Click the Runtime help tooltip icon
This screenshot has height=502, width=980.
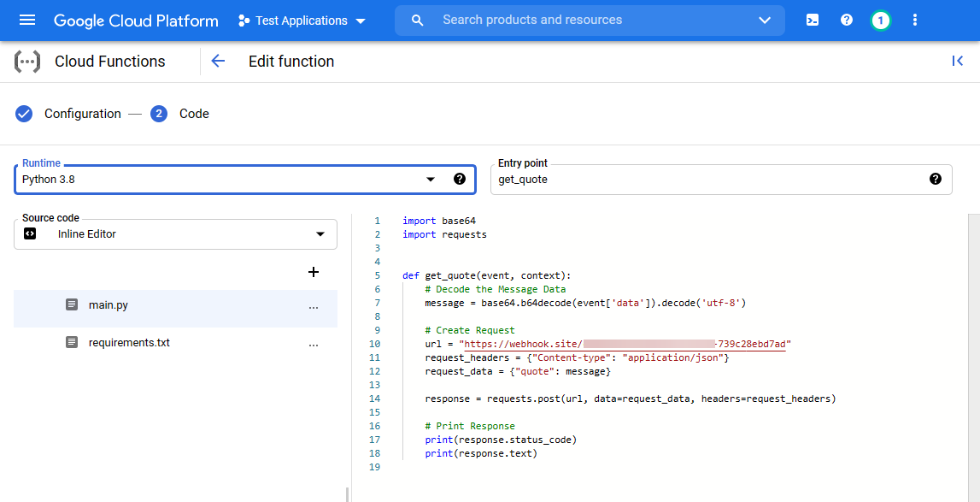[460, 180]
